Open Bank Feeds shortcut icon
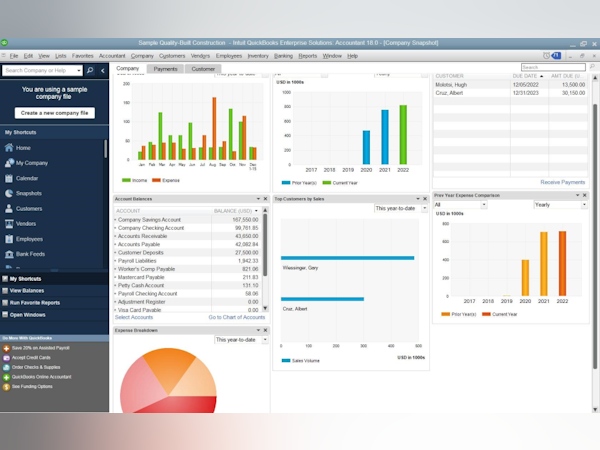 9,254
